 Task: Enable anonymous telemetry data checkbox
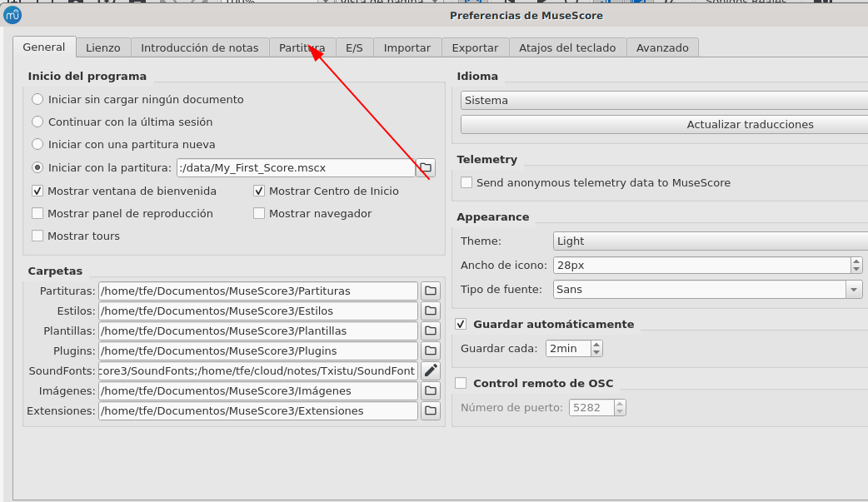coord(466,182)
